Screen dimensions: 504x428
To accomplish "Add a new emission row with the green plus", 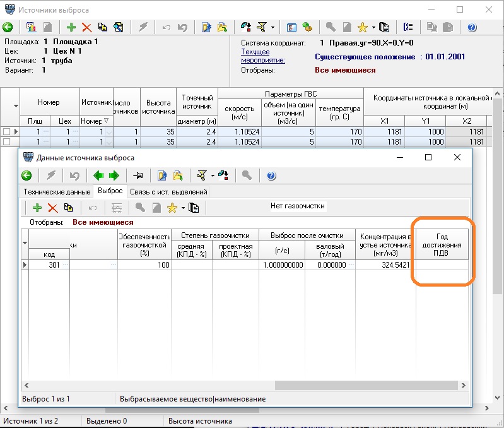I will click(37, 207).
